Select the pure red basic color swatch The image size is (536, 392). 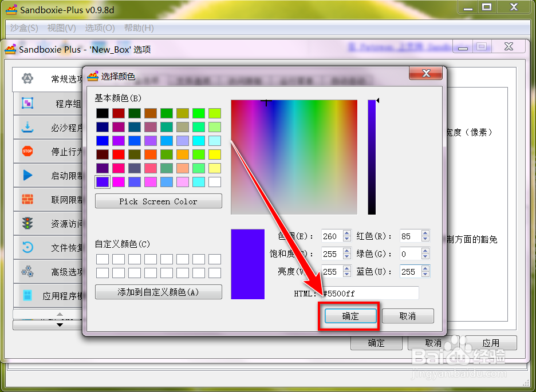[x=119, y=155]
